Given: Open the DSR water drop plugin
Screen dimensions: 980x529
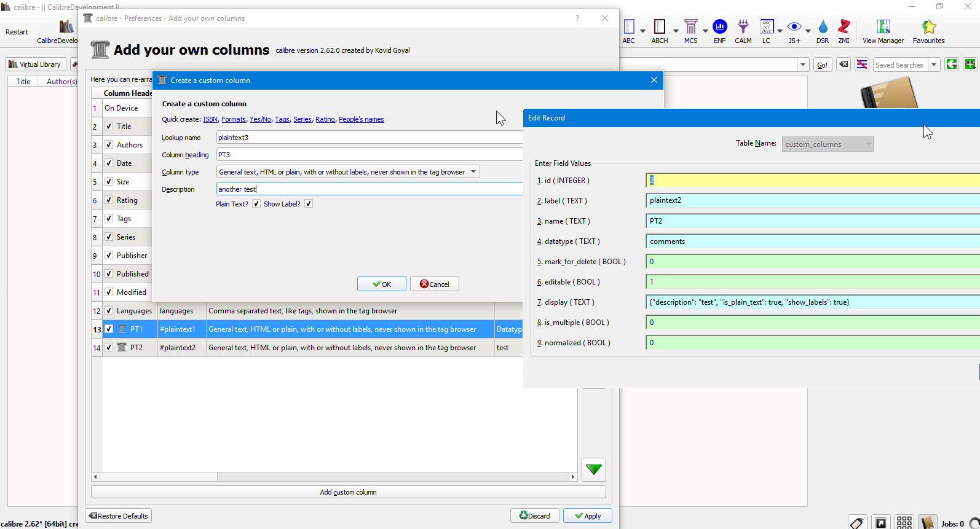Looking at the screenshot, I should [823, 27].
